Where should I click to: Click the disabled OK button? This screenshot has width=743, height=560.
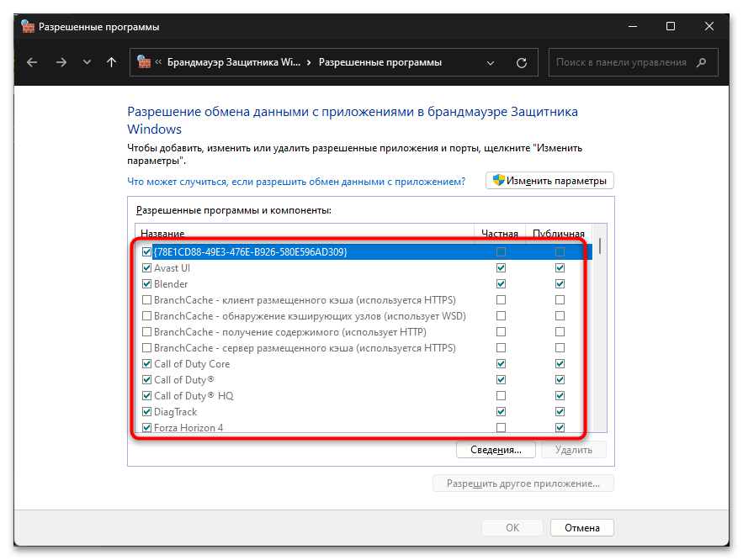[512, 528]
